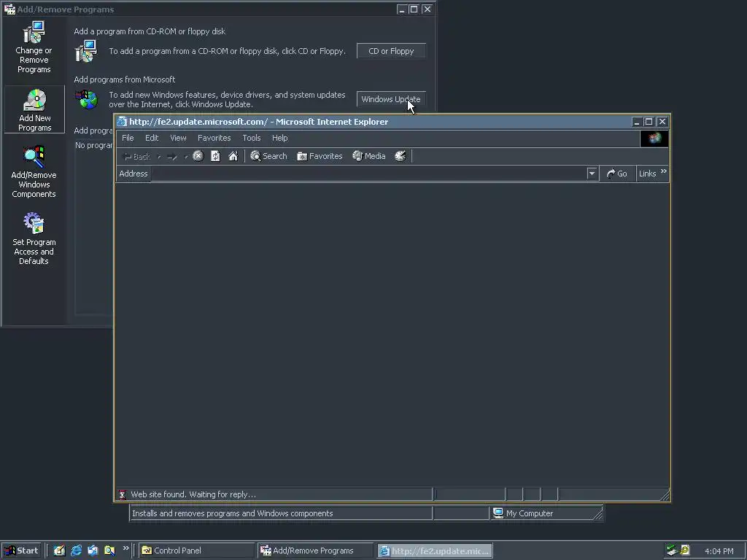Open the Start menu

(x=21, y=551)
